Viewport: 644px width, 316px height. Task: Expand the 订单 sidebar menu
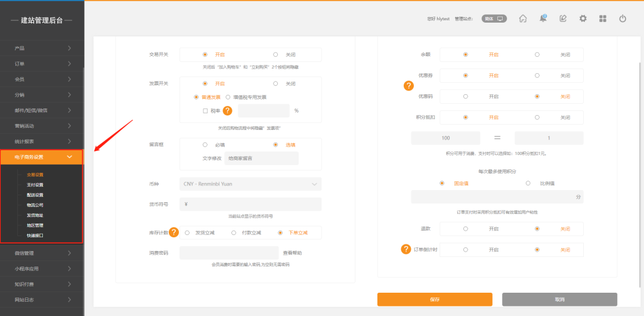click(x=42, y=64)
